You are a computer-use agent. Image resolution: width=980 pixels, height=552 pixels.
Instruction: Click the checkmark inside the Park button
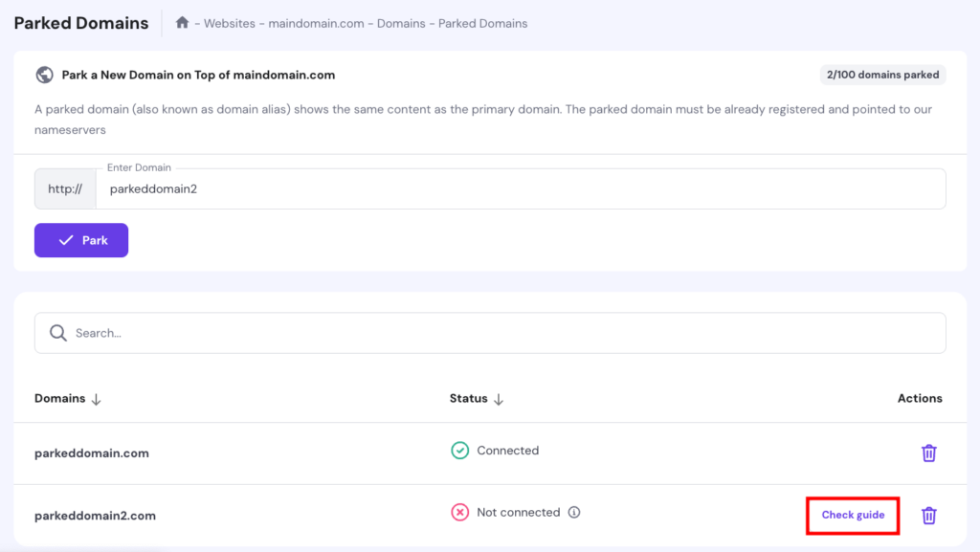(x=64, y=240)
